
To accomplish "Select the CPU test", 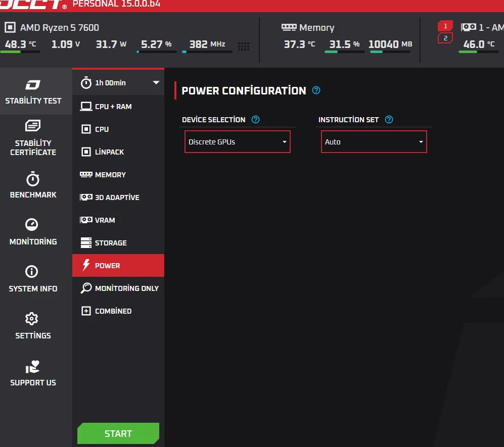I will (x=118, y=129).
